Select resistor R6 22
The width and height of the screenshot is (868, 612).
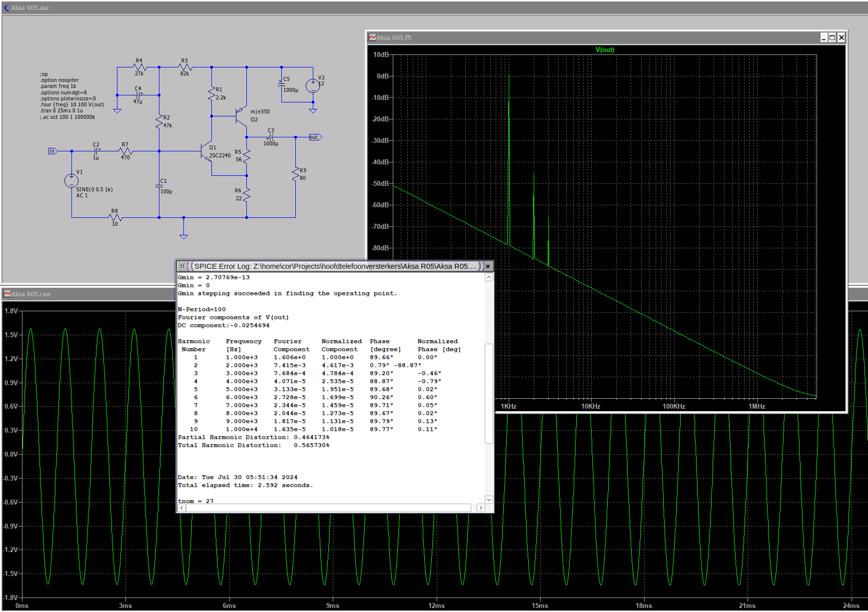(x=246, y=194)
